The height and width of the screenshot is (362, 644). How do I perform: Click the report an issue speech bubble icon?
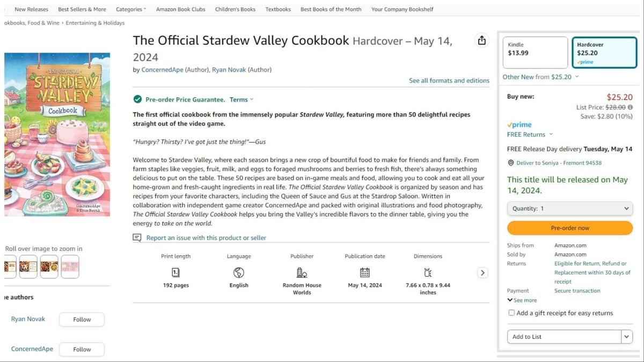click(x=136, y=237)
